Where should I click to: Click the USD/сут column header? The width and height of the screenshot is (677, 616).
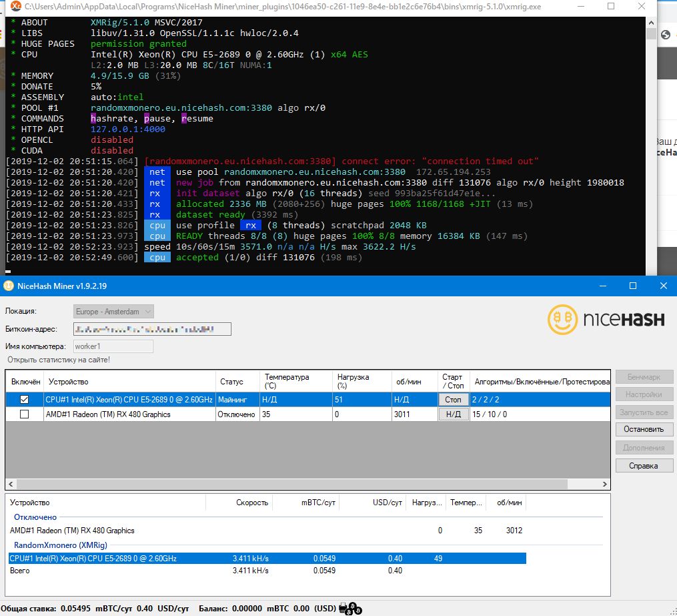[373, 503]
